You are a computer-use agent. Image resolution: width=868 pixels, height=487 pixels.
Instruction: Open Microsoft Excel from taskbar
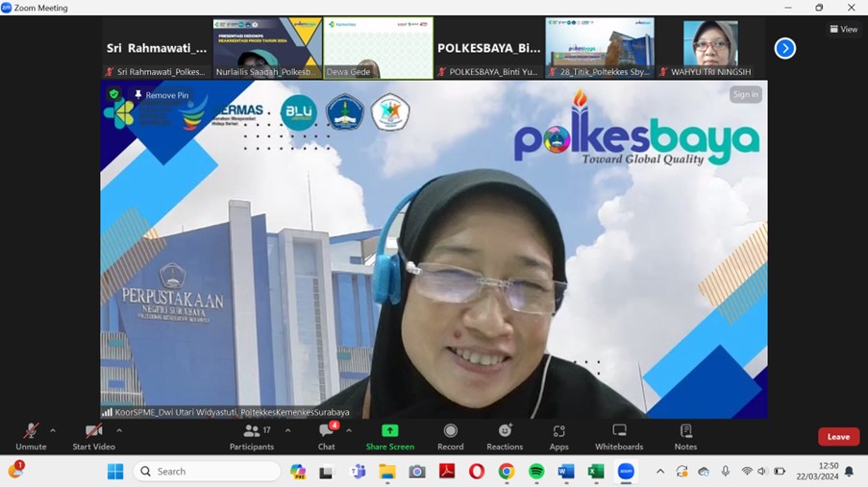pos(596,472)
